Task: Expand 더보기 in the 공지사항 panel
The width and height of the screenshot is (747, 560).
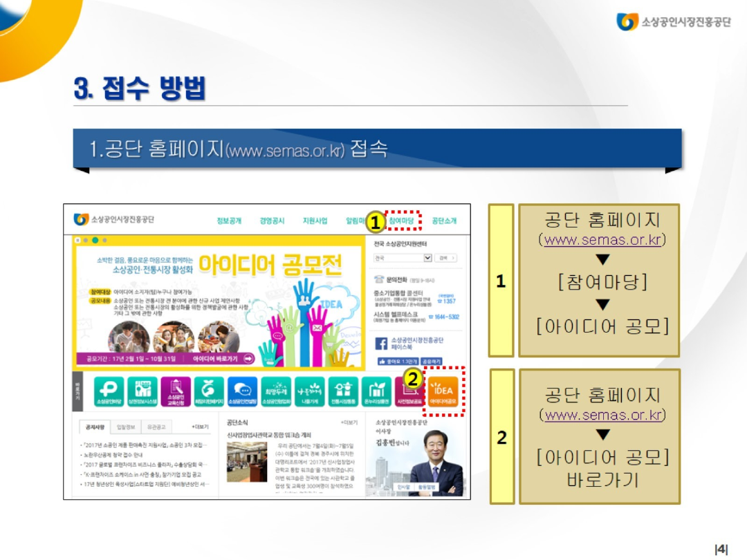Action: (200, 427)
